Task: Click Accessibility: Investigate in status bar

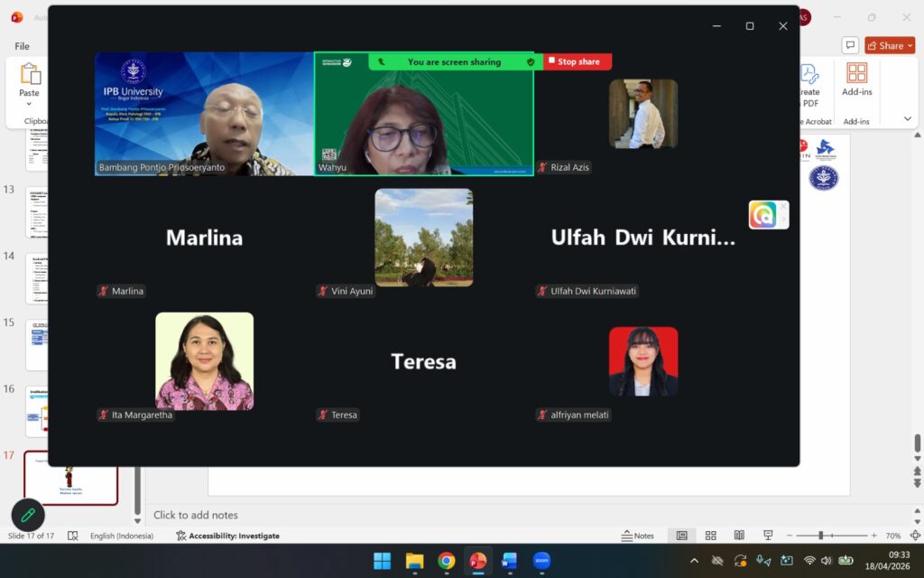Action: coord(227,536)
